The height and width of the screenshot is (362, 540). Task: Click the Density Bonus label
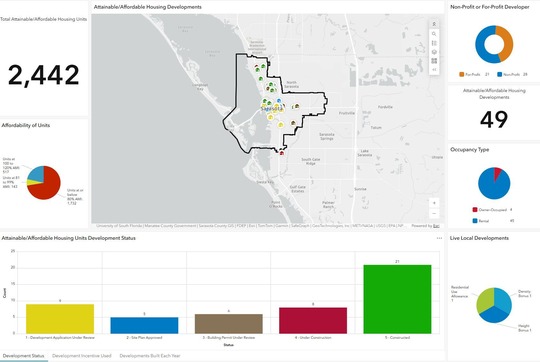[525, 293]
